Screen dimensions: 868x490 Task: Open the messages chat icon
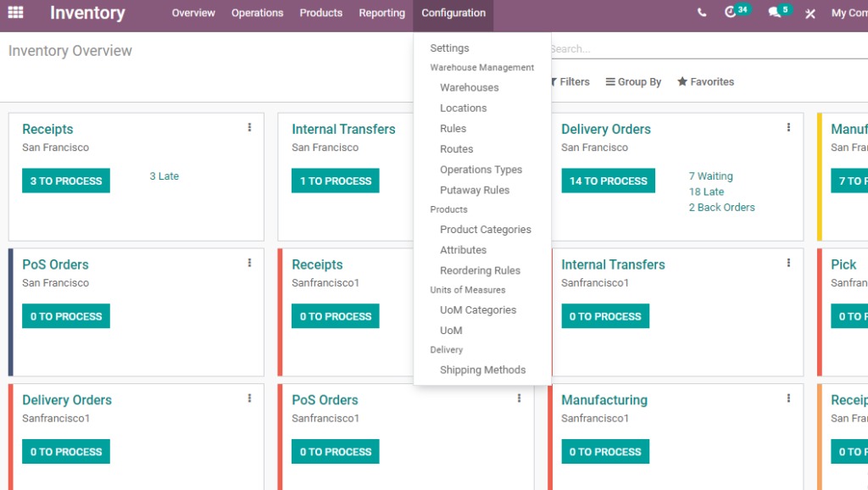pyautogui.click(x=774, y=13)
